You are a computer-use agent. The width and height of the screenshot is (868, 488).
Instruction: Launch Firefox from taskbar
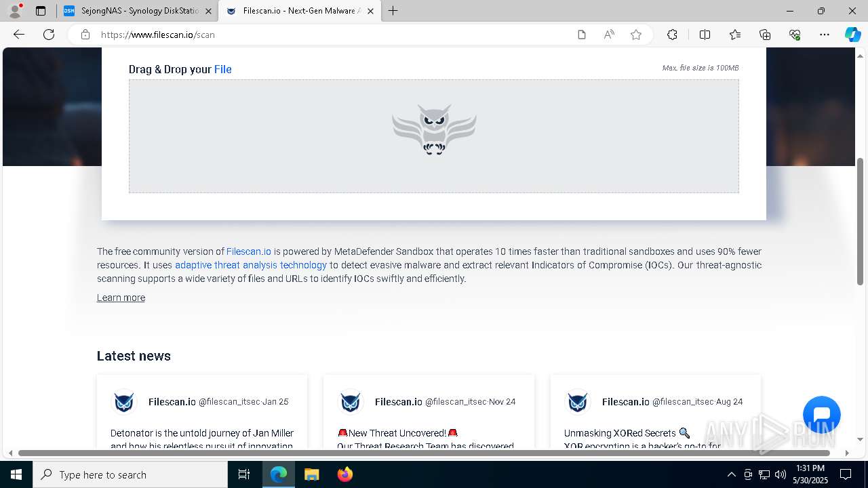(x=344, y=474)
